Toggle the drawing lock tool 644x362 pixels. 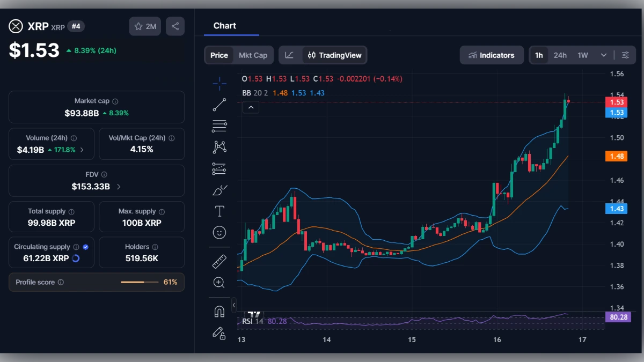pyautogui.click(x=219, y=334)
